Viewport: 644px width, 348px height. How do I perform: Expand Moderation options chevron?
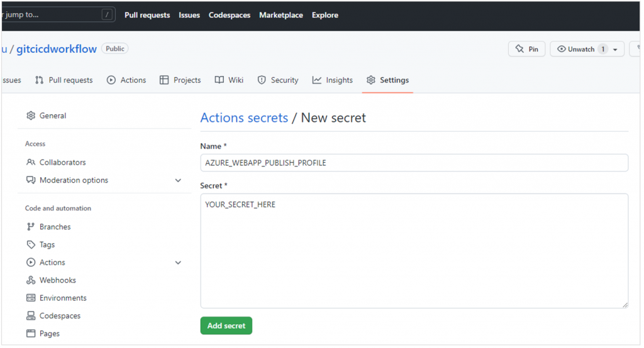[178, 180]
